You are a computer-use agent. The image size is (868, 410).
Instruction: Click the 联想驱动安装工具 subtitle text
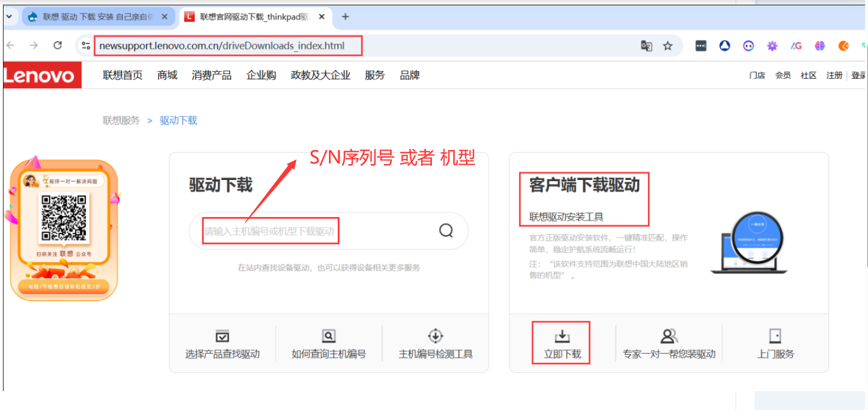566,217
